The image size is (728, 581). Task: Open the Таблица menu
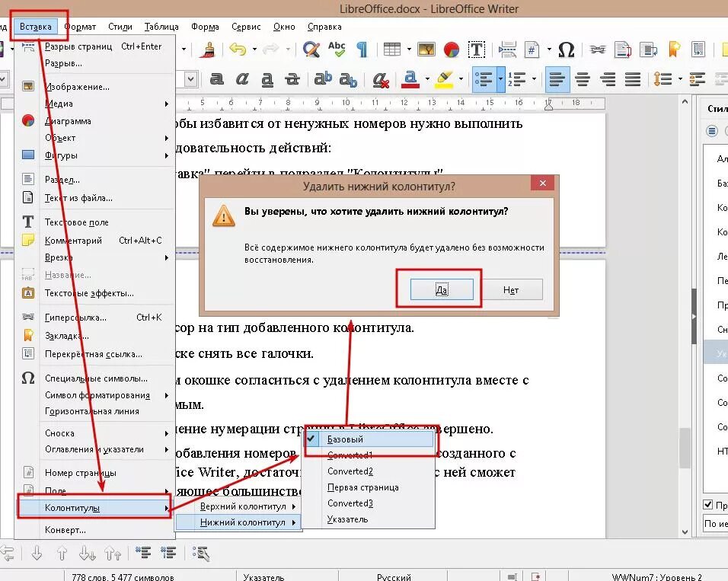[161, 27]
